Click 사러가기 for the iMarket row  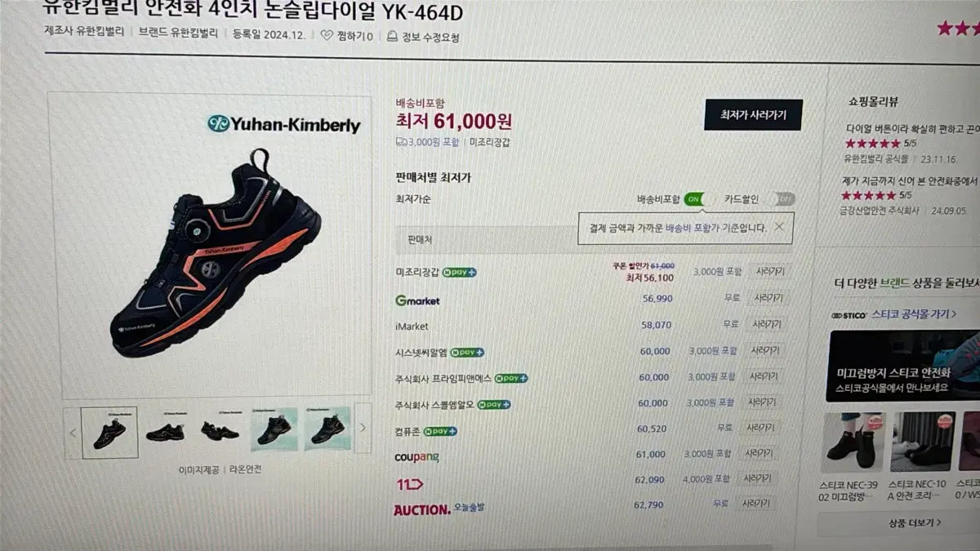(768, 324)
